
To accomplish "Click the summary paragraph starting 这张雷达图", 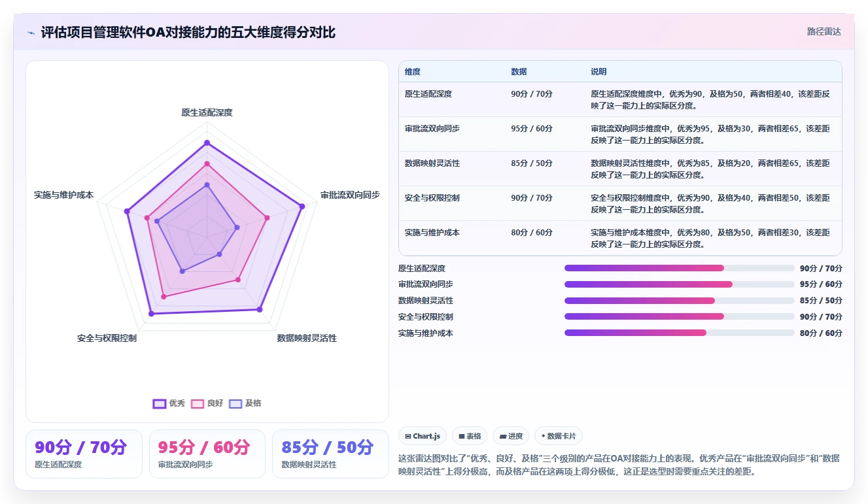I will (x=620, y=465).
